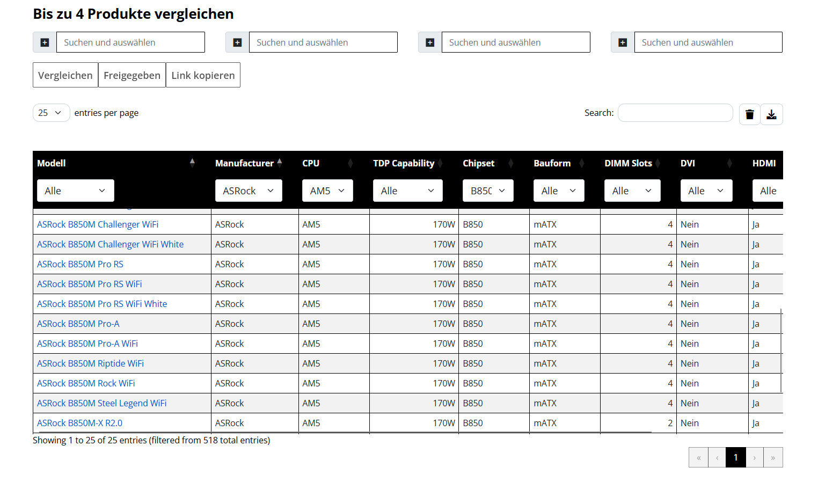Go to the first page with double-left arrow
Screen dimensions: 818x504
coord(699,457)
